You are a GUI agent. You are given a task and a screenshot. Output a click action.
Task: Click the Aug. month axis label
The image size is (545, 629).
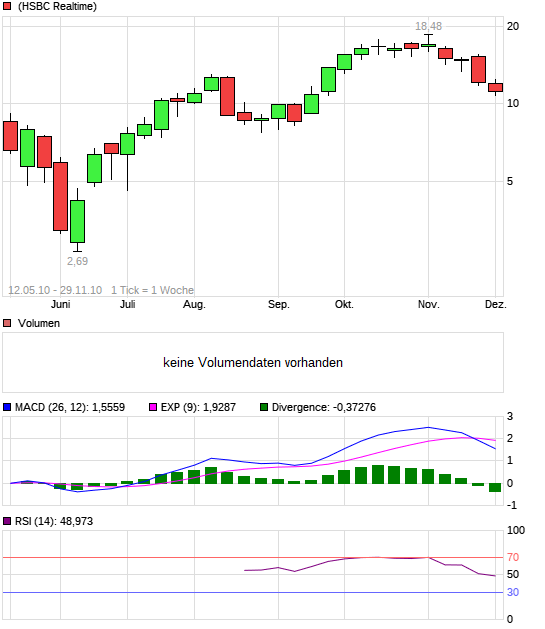pyautogui.click(x=194, y=304)
